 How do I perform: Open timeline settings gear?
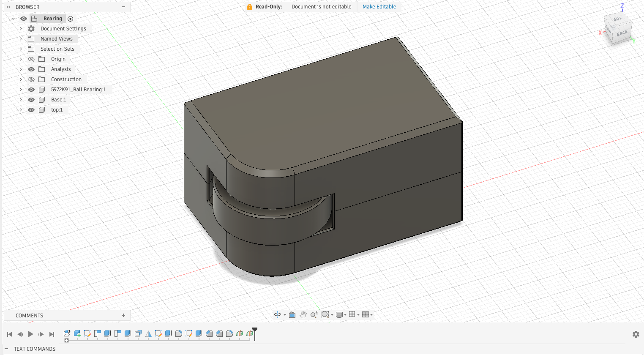636,334
